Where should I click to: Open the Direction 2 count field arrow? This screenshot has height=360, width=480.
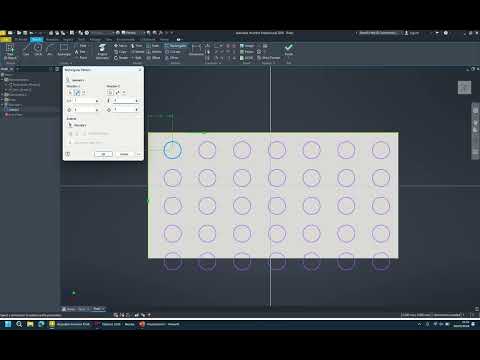[137, 100]
